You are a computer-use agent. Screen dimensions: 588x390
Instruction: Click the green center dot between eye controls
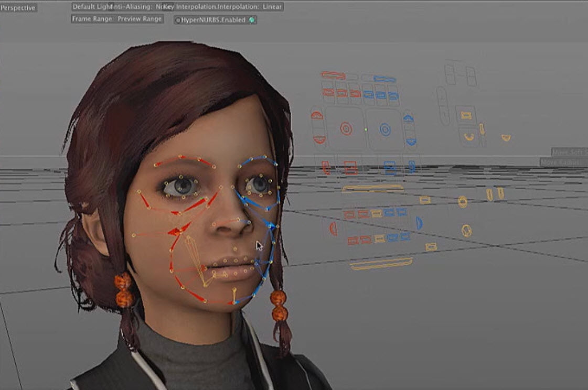366,129
